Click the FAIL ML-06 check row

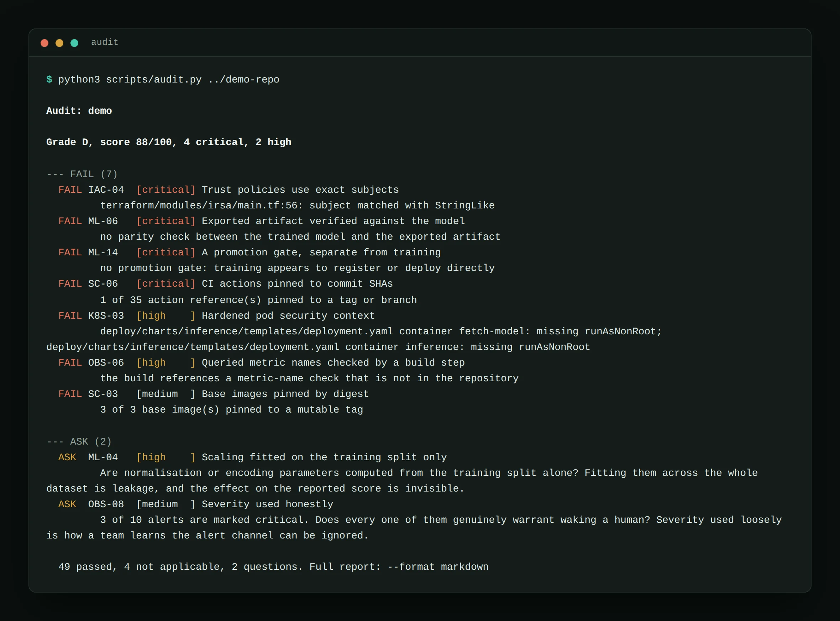[x=262, y=221]
